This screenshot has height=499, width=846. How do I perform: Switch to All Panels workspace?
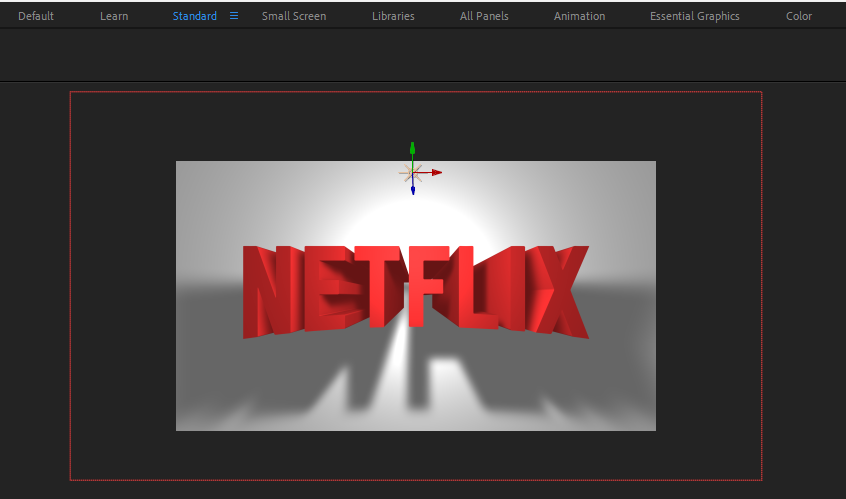pyautogui.click(x=484, y=16)
